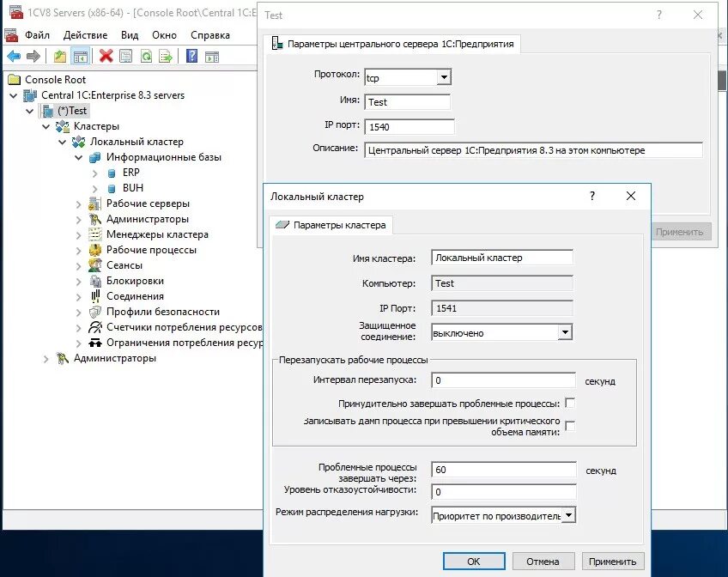The height and width of the screenshot is (577, 728).
Task: Open the Справка menu
Action: click(x=210, y=35)
